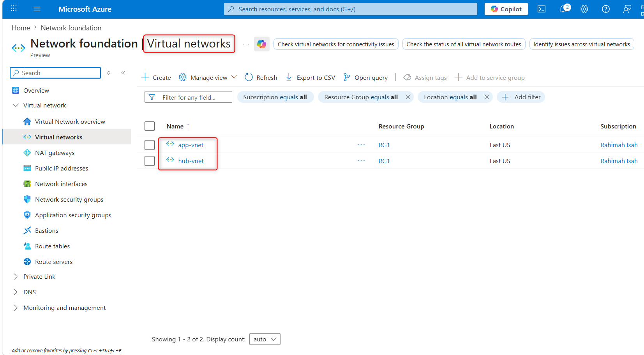This screenshot has width=644, height=355.
Task: Click Add to service group
Action: point(490,77)
